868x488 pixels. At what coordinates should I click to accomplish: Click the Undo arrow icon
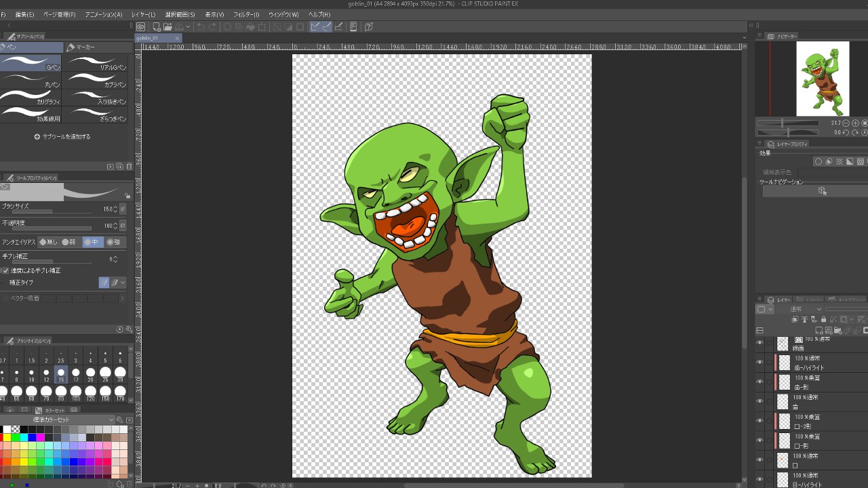point(200,26)
